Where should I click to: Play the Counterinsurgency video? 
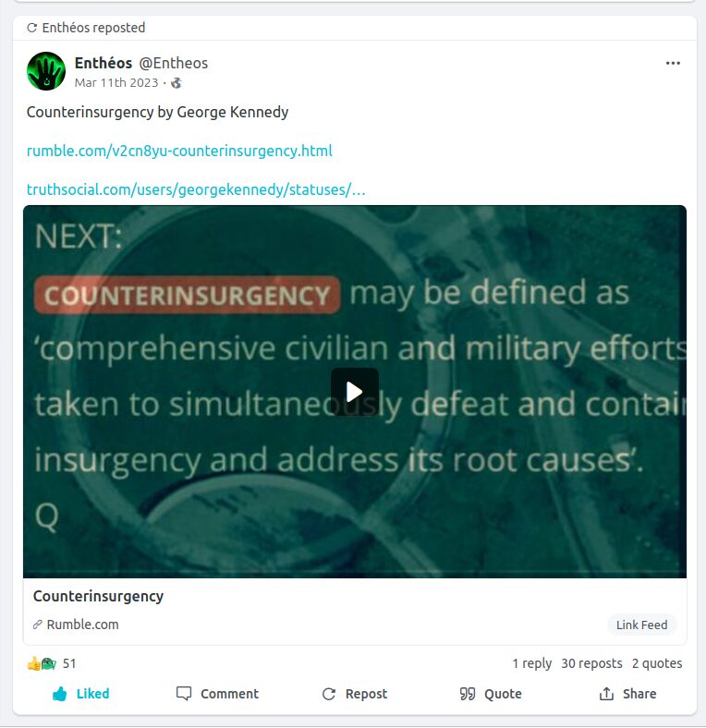(355, 392)
